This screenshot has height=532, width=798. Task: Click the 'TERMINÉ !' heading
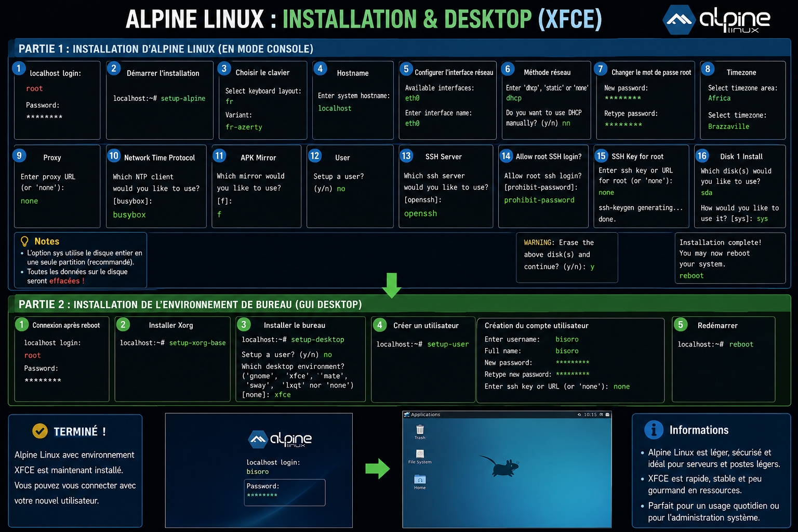point(80,432)
